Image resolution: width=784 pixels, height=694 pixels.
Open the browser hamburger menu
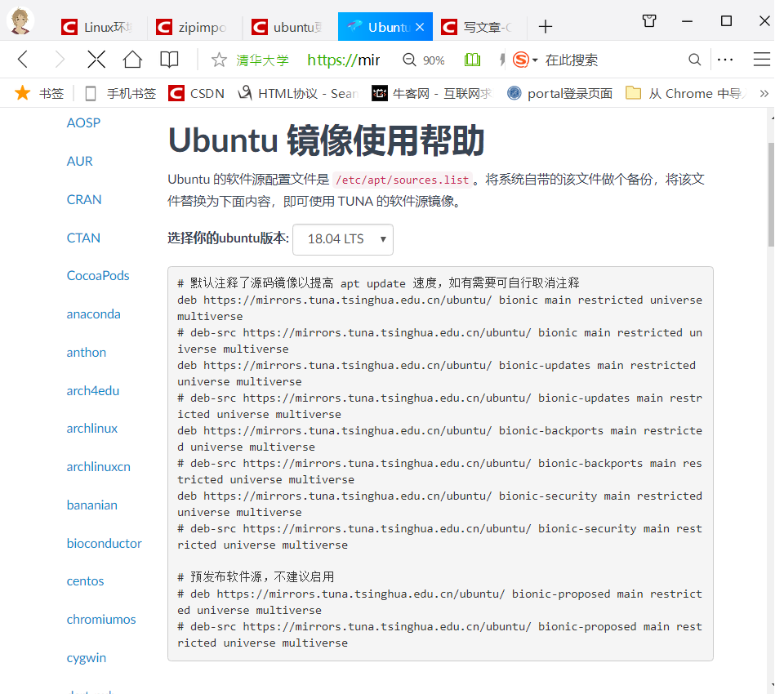coord(761,59)
